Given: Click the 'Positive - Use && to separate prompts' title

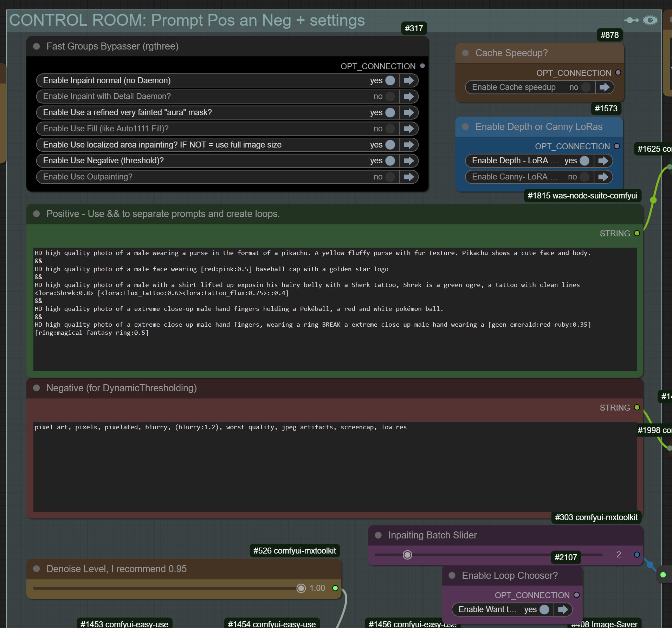Looking at the screenshot, I should click(x=163, y=214).
